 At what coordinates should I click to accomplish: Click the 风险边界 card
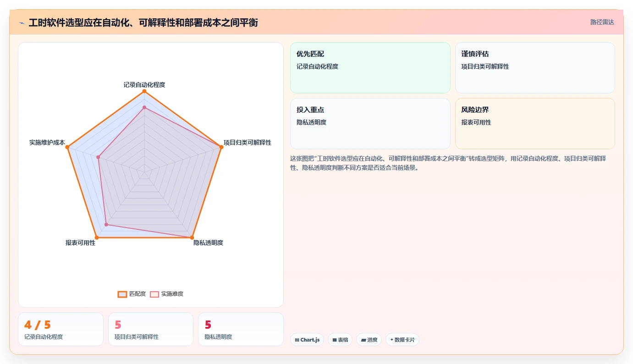(535, 124)
